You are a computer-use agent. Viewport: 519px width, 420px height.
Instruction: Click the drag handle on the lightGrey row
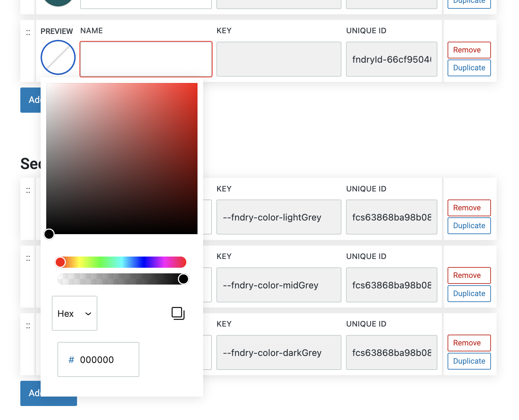[28, 191]
